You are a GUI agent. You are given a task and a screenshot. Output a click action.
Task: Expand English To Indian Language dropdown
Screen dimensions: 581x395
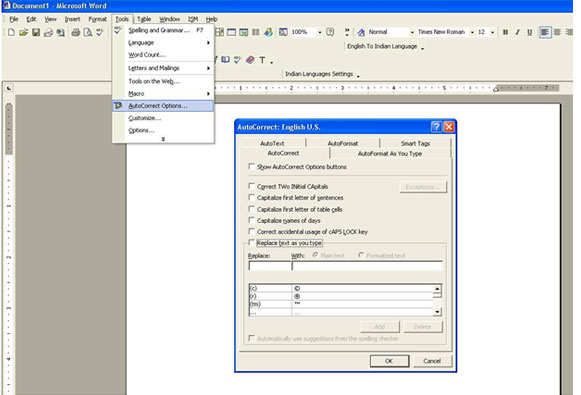(422, 47)
